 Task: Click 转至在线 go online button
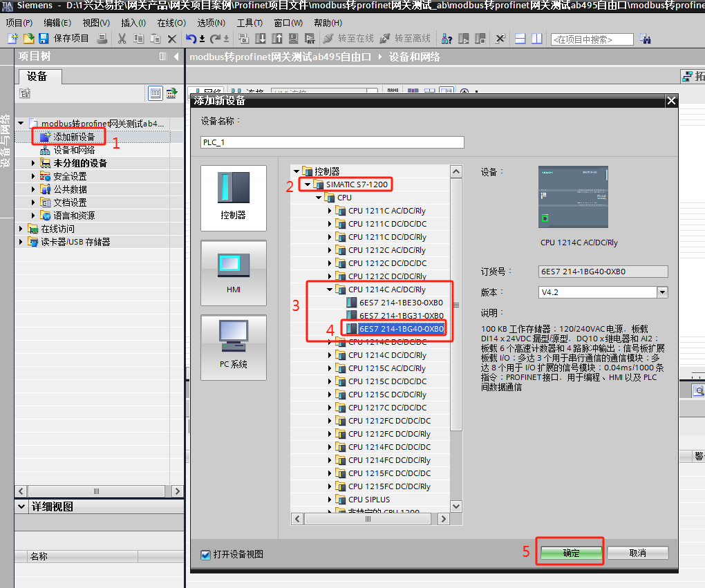(x=349, y=39)
